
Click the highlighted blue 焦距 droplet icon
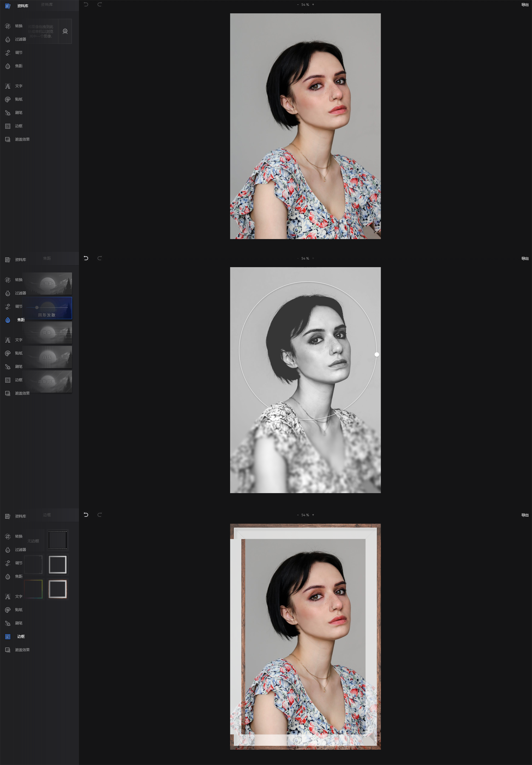[8, 320]
